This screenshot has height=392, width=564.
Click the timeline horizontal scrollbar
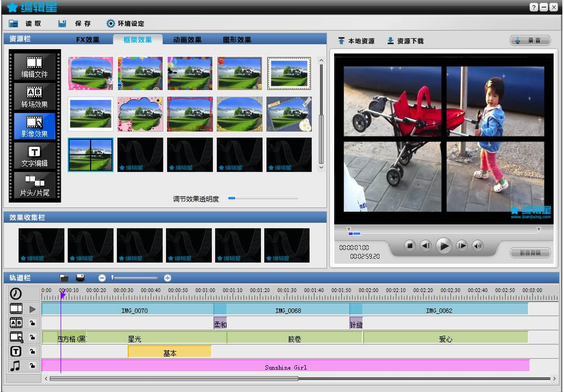point(174,379)
